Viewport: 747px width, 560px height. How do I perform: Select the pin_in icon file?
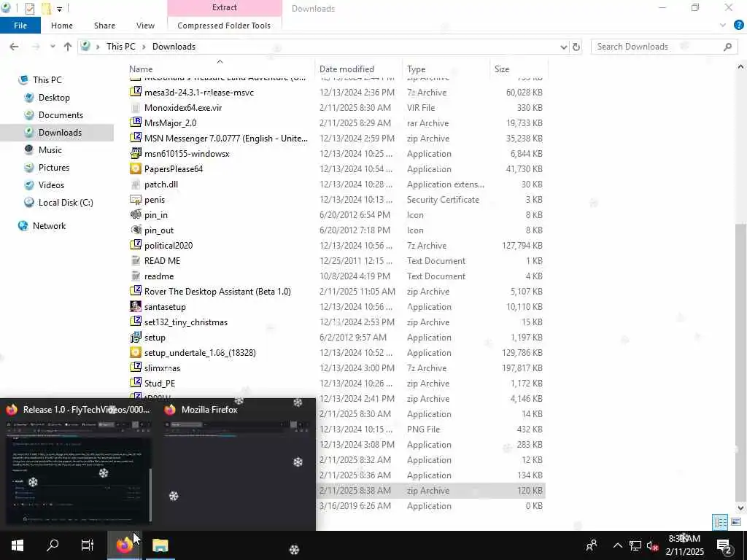pos(136,215)
